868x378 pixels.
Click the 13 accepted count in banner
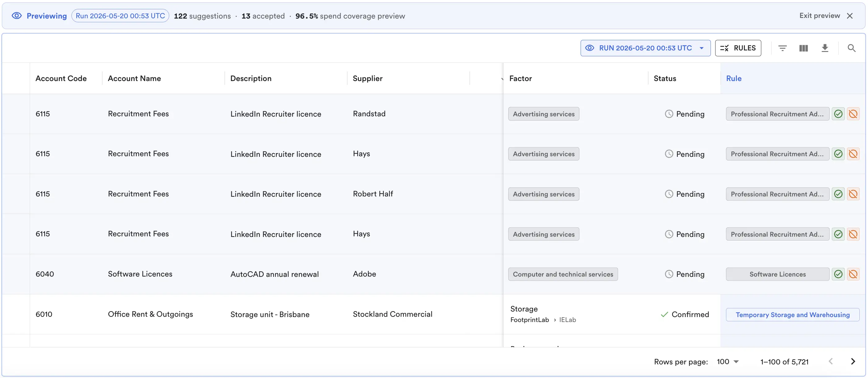tap(263, 16)
